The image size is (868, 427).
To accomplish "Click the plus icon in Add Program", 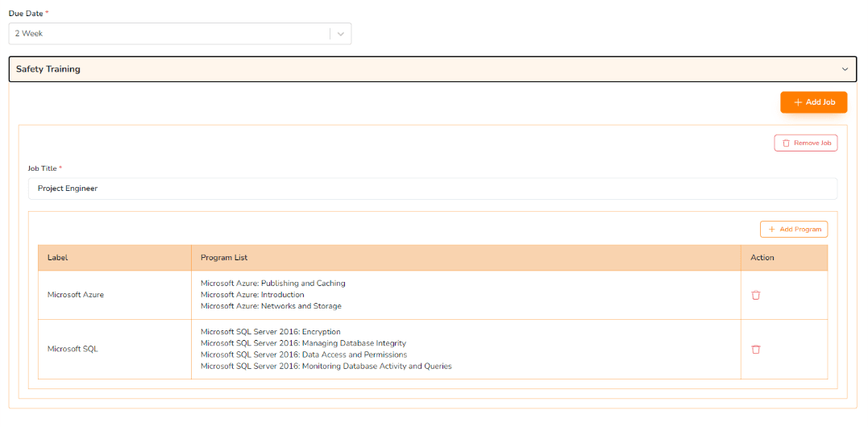I will coord(772,230).
